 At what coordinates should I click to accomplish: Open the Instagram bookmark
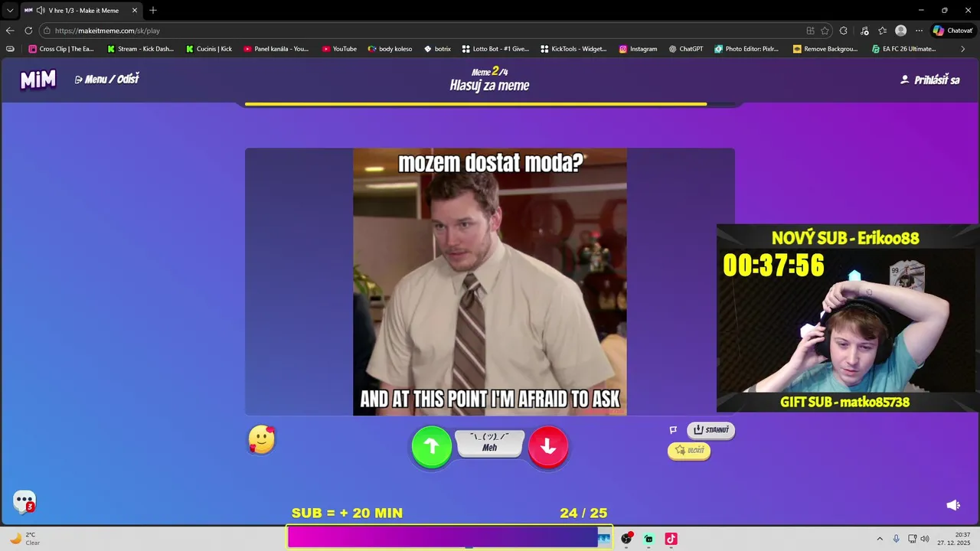(x=639, y=49)
